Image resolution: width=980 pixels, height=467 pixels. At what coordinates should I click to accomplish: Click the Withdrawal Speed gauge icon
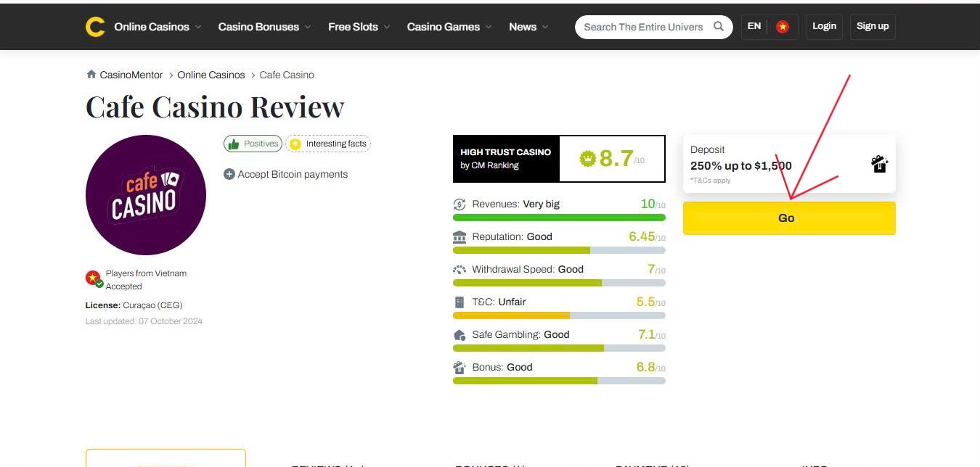pos(460,270)
